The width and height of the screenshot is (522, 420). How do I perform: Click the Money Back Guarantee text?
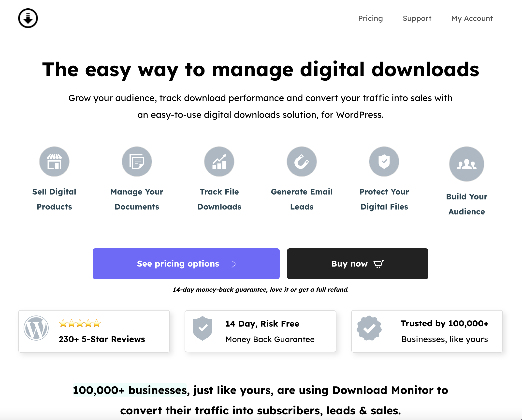pyautogui.click(x=270, y=339)
